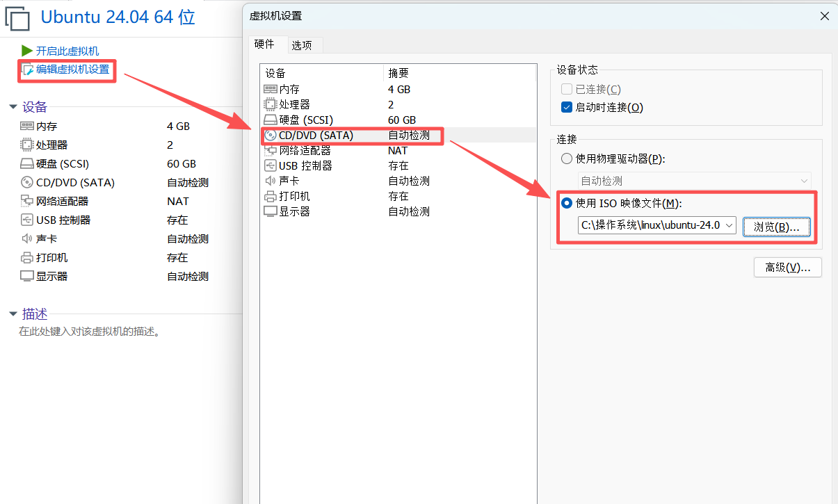Screen dimensions: 838x504
Task: Click 开启此虚拟机 link
Action: coord(67,51)
